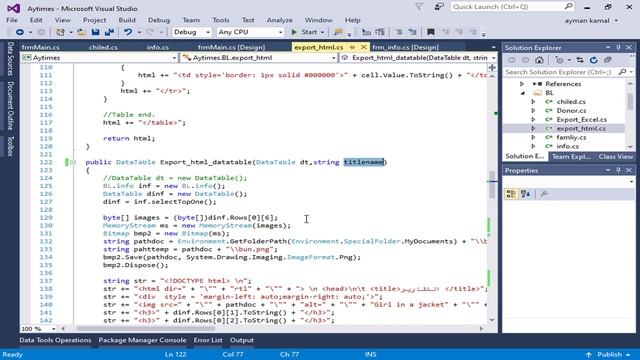640x360 pixels.
Task: Click the Open File folder icon
Action: 81,32
